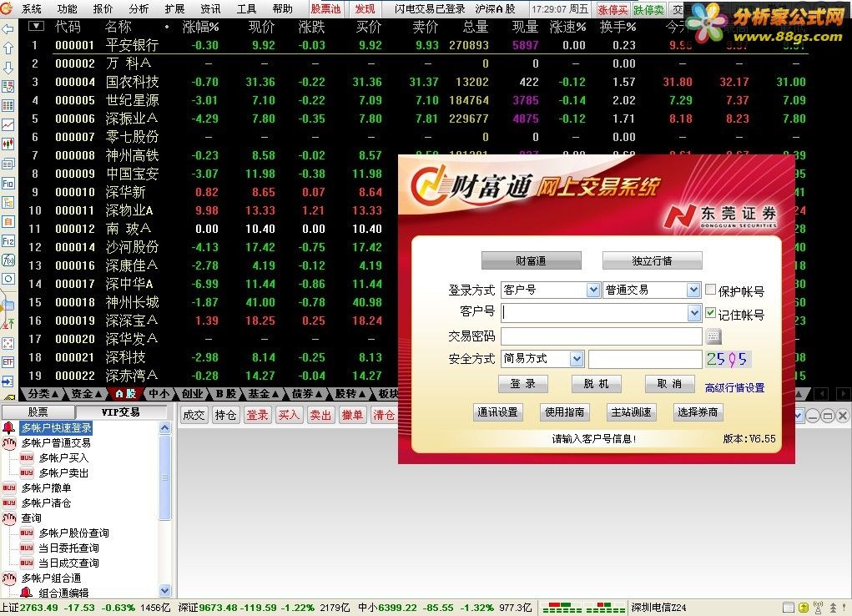852x616 pixels.
Task: Click the 脱 机 offline button
Action: coord(596,384)
